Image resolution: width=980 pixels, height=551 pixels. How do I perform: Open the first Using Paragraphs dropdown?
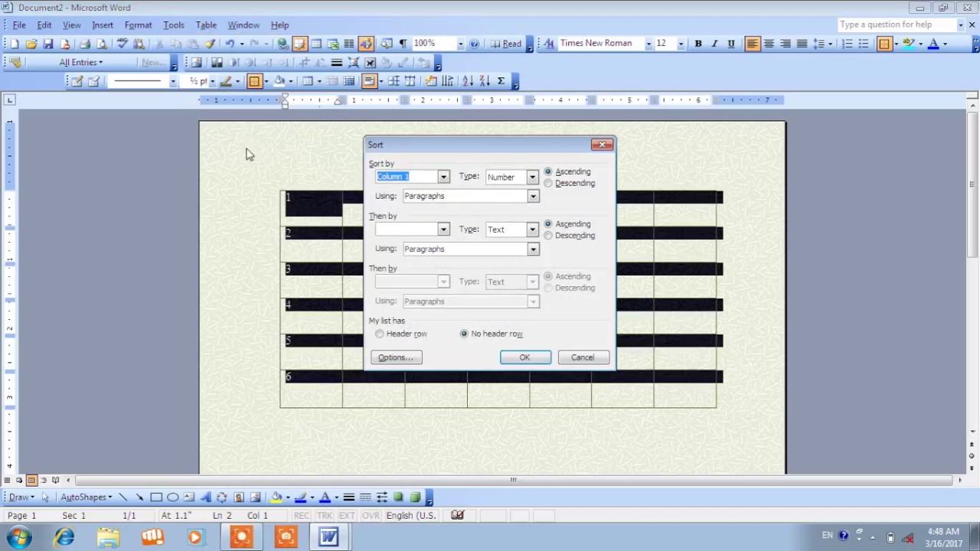533,196
